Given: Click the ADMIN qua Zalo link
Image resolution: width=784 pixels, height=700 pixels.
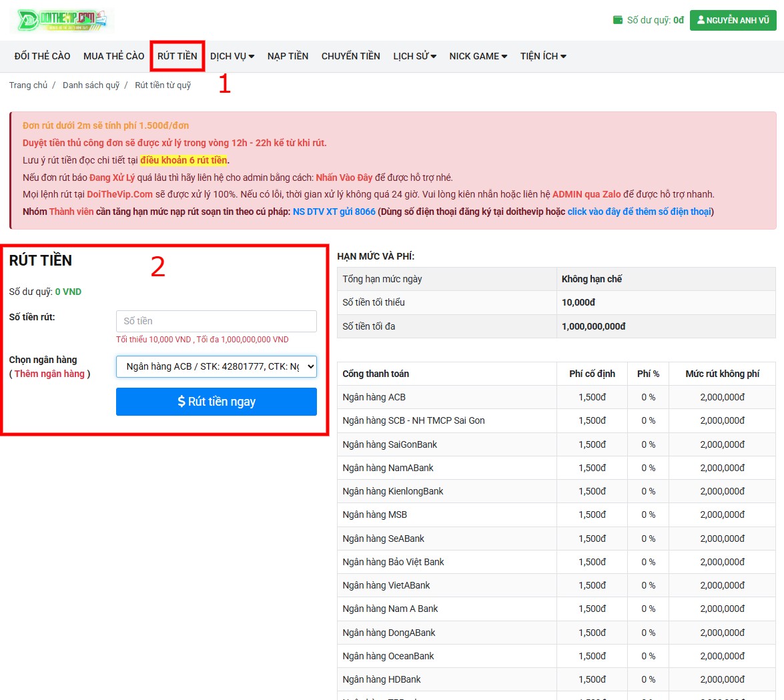Looking at the screenshot, I should (586, 194).
